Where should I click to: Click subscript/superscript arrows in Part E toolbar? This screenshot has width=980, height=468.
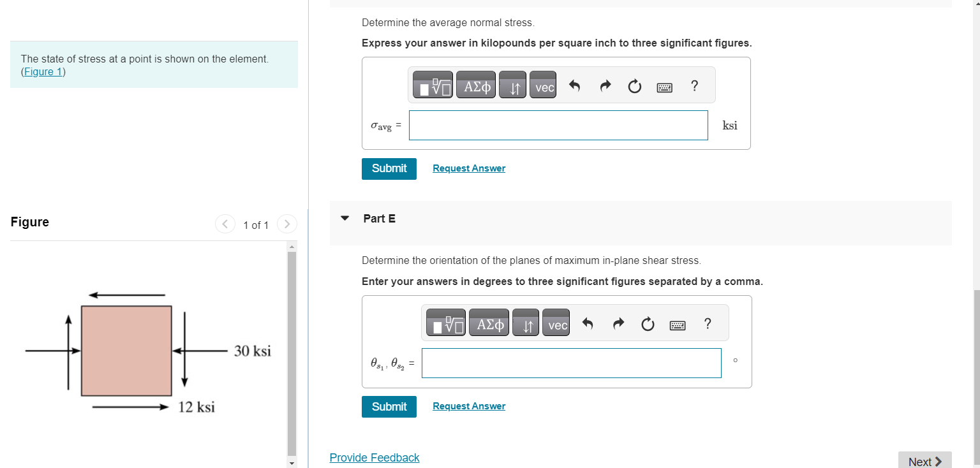[x=525, y=323]
